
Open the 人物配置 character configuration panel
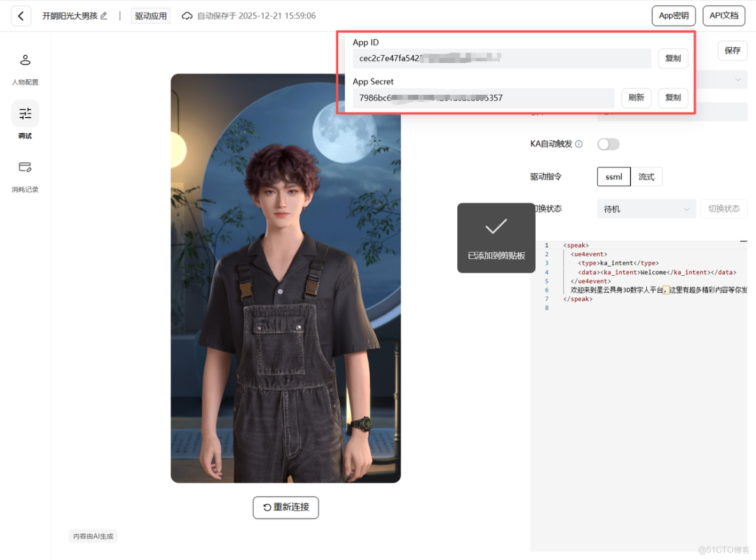25,67
